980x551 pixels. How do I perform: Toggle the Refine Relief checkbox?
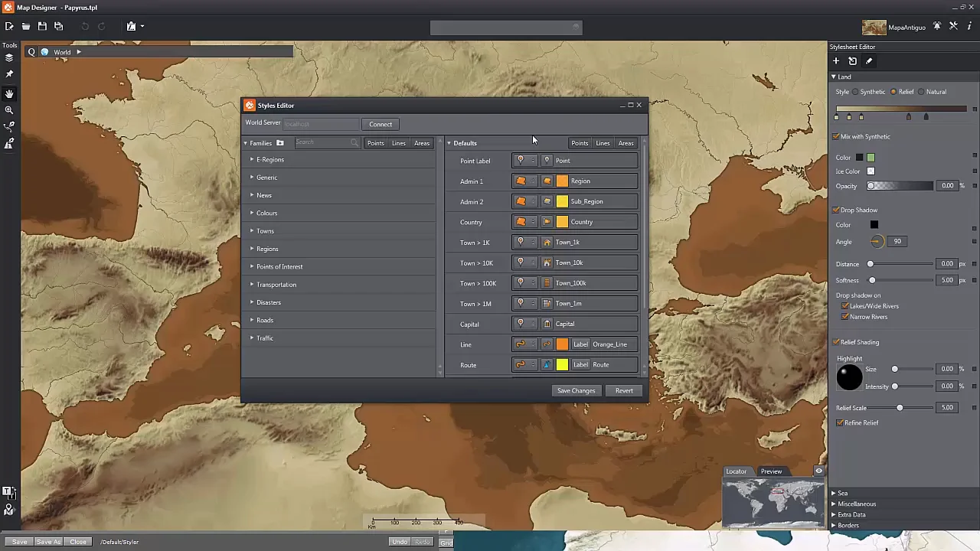point(841,422)
